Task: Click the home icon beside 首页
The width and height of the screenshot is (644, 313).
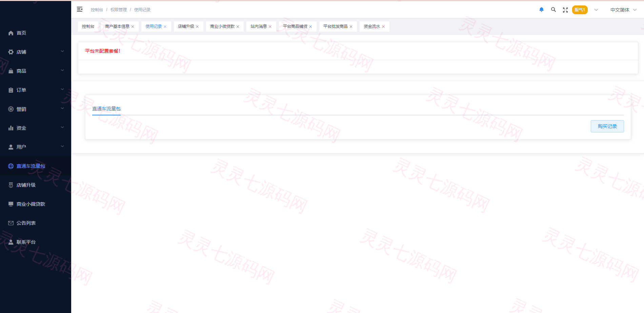Action: pyautogui.click(x=11, y=33)
